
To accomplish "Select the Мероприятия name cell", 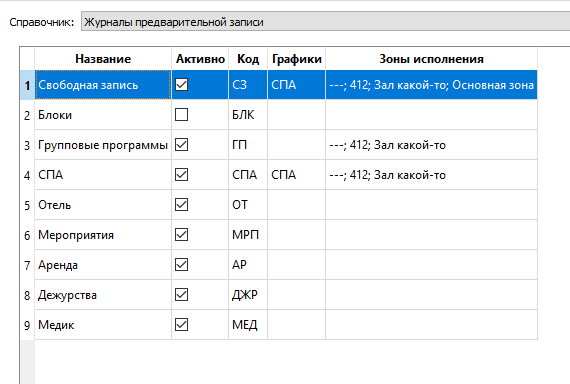I will pyautogui.click(x=103, y=235).
